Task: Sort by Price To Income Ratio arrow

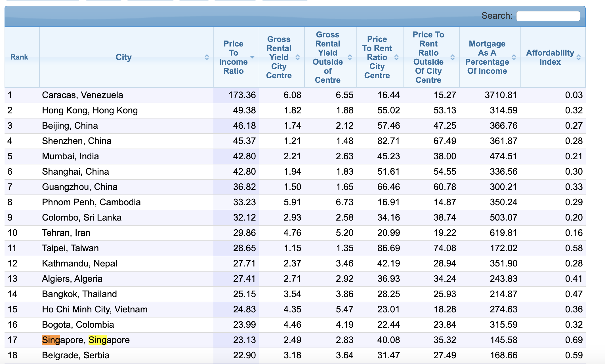Action: pyautogui.click(x=252, y=57)
